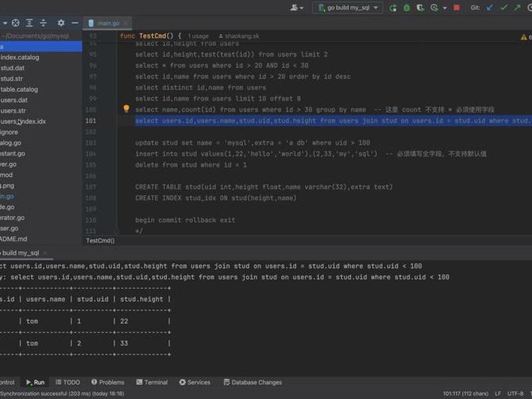This screenshot has height=399, width=532.
Task: Select index.catalog in the project tree
Action: [20, 57]
